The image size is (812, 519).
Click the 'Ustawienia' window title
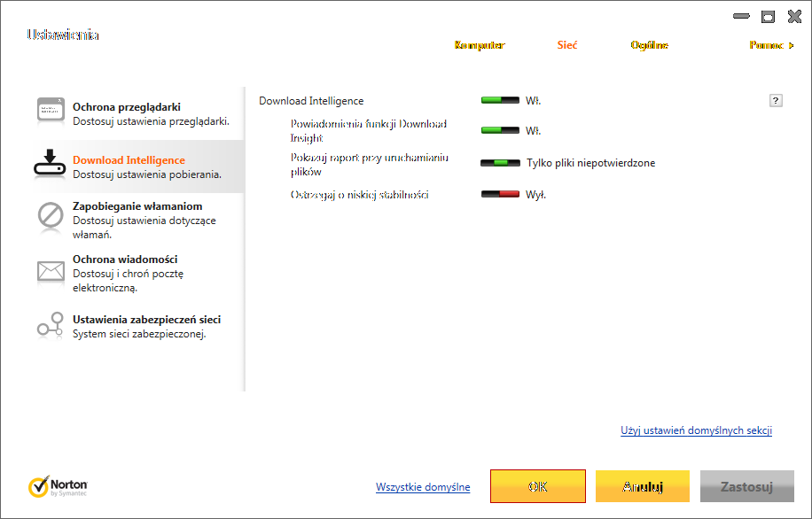coord(63,35)
